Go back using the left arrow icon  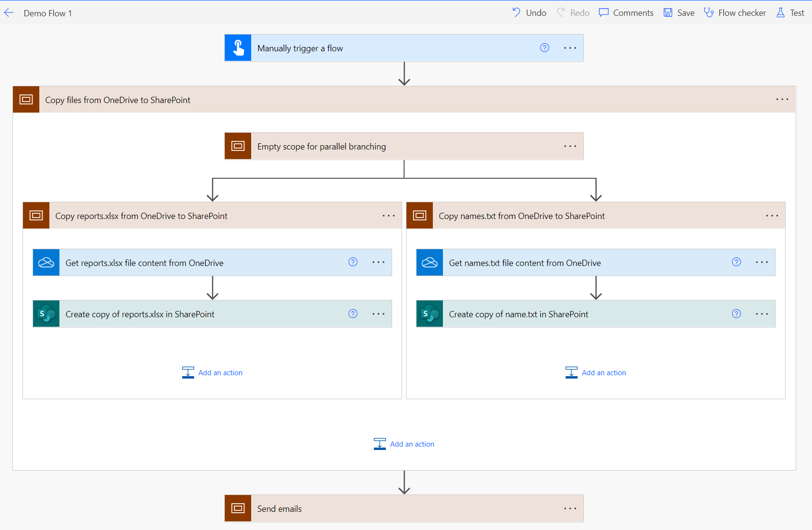(x=9, y=13)
